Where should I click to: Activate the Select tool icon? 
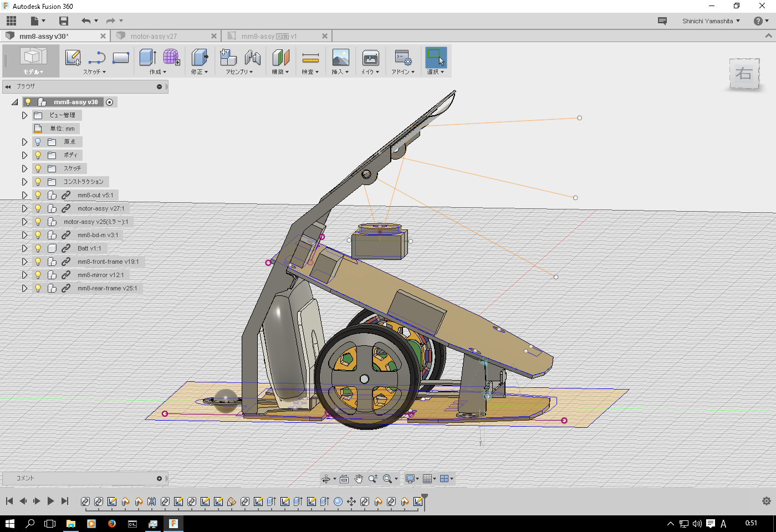point(436,57)
